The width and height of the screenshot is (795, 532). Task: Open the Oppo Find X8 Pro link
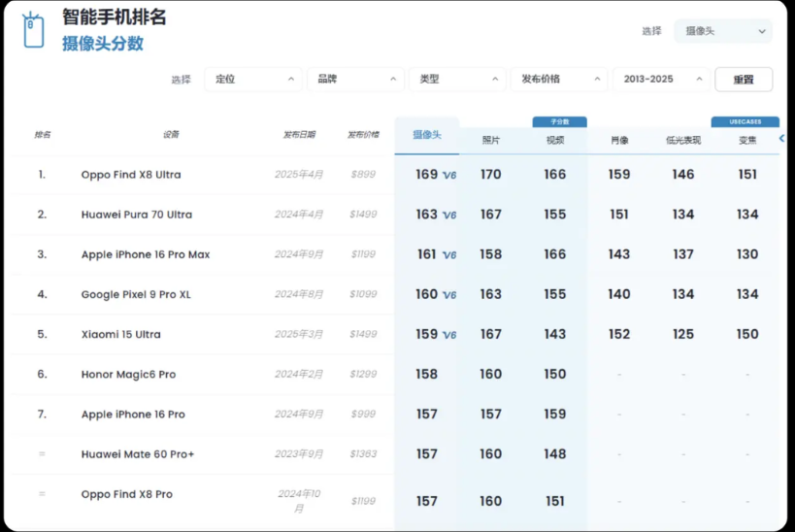127,494
